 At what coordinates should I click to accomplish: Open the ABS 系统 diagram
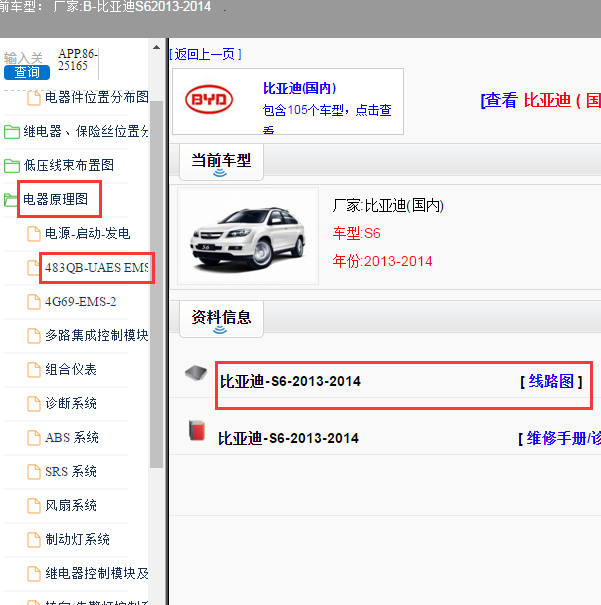pos(72,437)
